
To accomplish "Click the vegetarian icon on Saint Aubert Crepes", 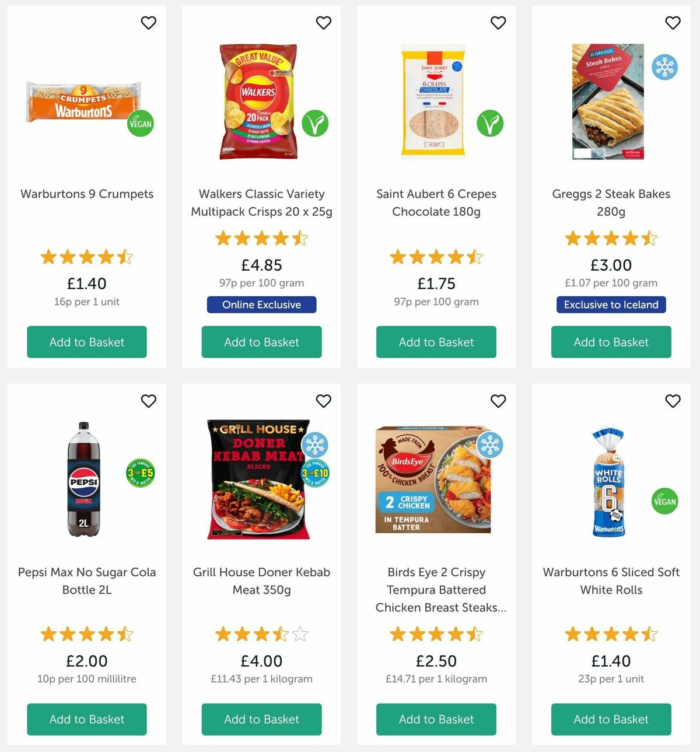I will [490, 124].
